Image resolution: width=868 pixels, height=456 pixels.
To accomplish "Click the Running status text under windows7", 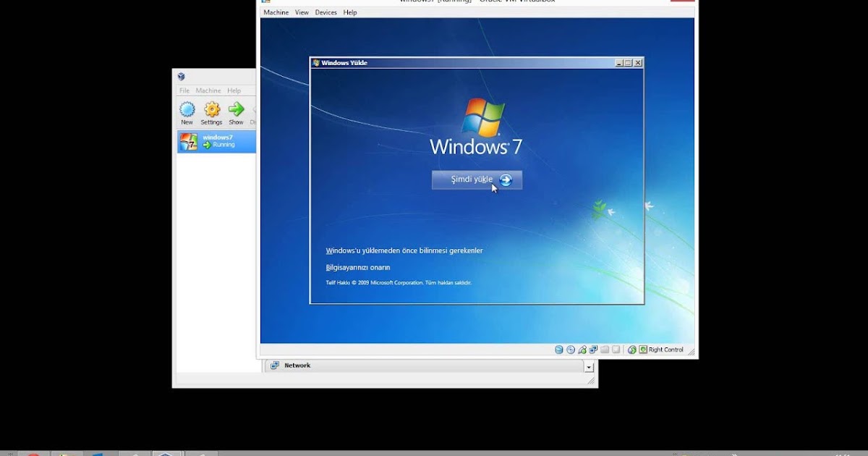I will click(x=224, y=145).
